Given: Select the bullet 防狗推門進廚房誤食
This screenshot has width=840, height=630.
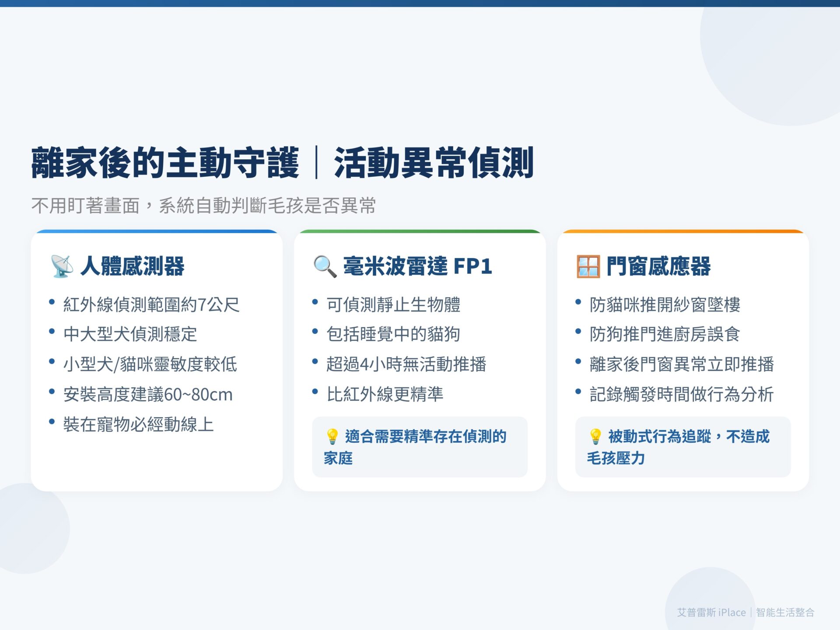Looking at the screenshot, I should [665, 334].
